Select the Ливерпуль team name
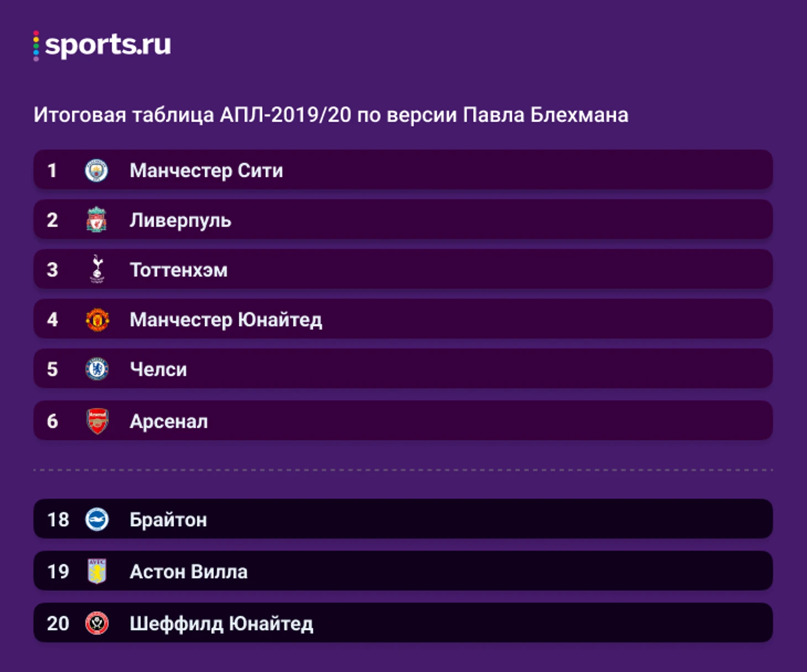The width and height of the screenshot is (807, 672). coord(180,221)
